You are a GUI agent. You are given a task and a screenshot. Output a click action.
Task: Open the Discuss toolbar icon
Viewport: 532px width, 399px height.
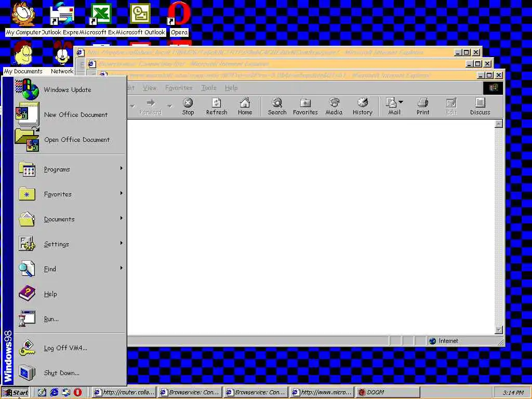480,107
